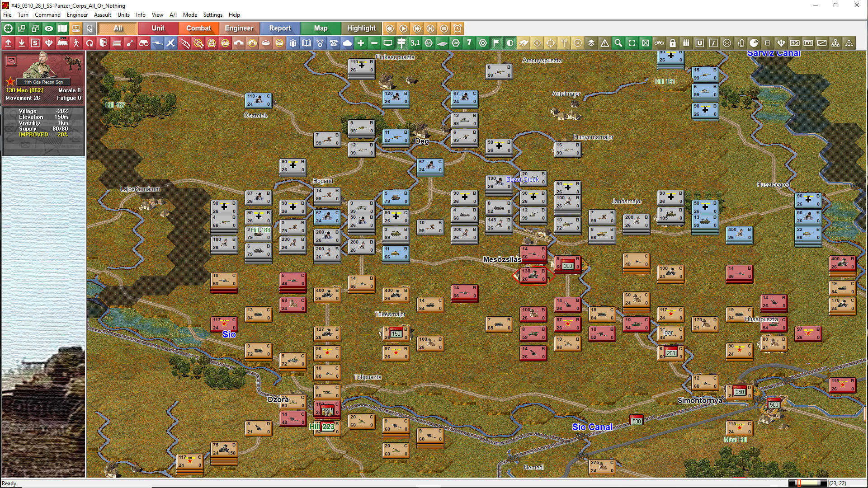868x488 pixels.
Task: Call fire support with the telephone icon
Action: [x=334, y=43]
